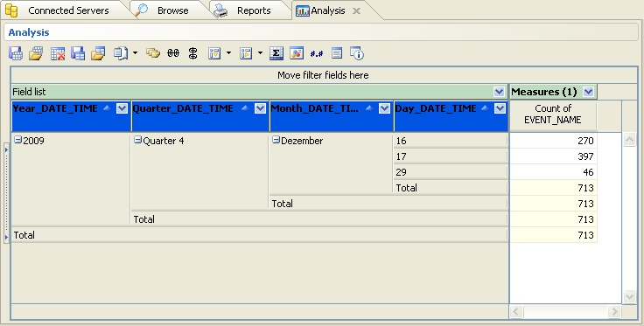Close the Analysis tab
This screenshot has width=644, height=326.
pos(356,11)
